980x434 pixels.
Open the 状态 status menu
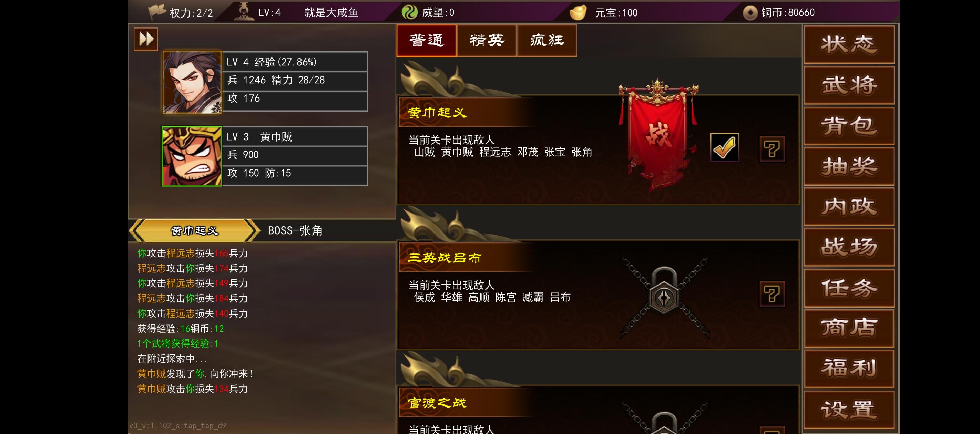(849, 44)
